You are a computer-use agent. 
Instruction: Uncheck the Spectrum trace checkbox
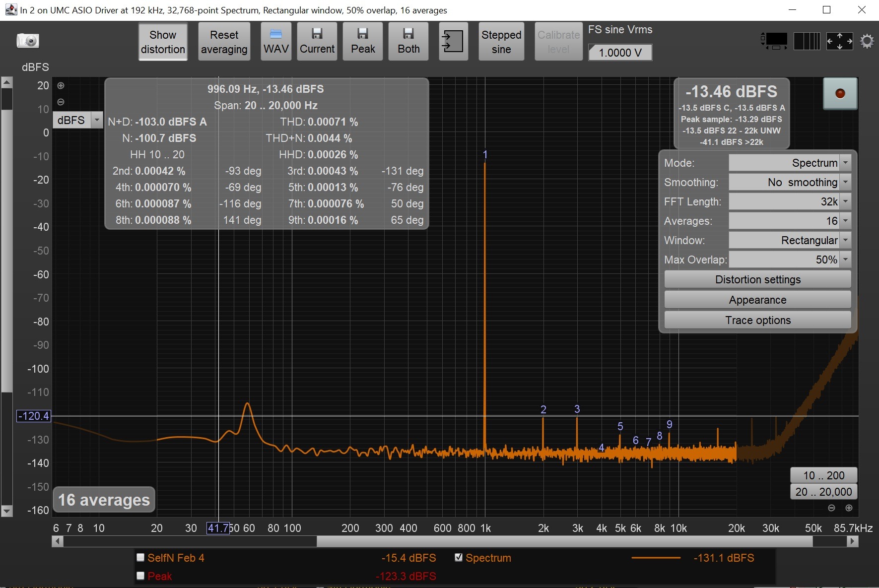point(459,557)
